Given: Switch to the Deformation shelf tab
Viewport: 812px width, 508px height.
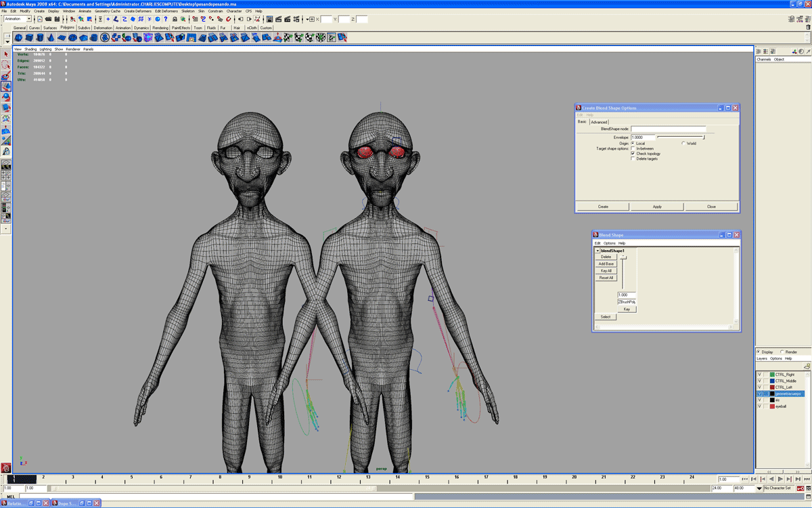Looking at the screenshot, I should point(103,28).
